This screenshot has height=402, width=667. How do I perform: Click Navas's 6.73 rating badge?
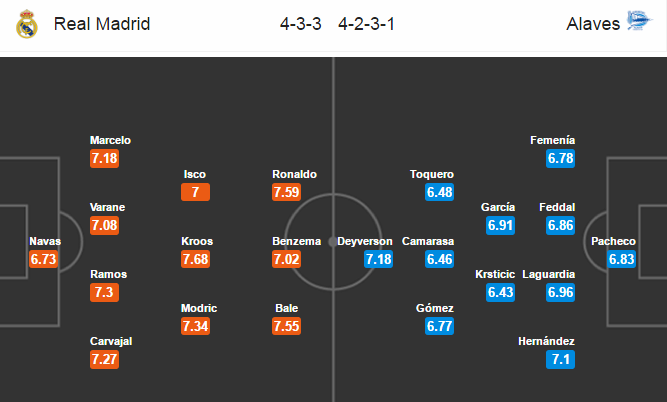tap(43, 259)
